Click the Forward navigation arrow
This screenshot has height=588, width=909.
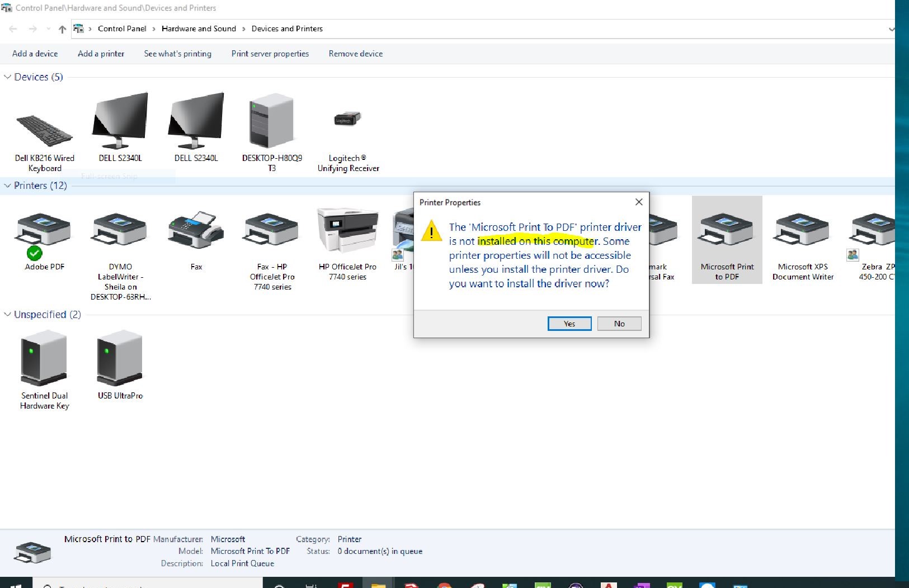[33, 29]
